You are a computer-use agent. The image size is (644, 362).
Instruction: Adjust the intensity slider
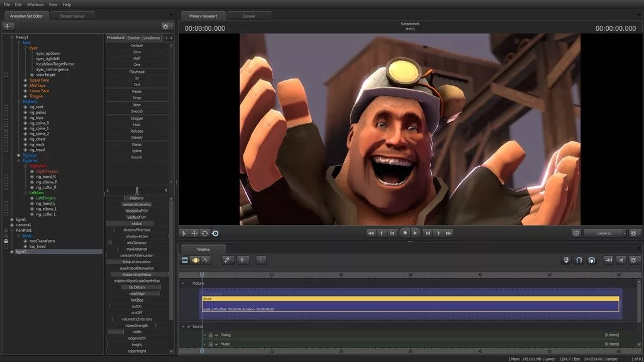coord(136,198)
